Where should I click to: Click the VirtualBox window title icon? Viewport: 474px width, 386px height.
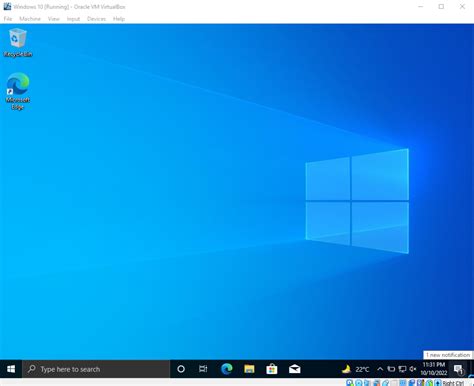[x=7, y=6]
